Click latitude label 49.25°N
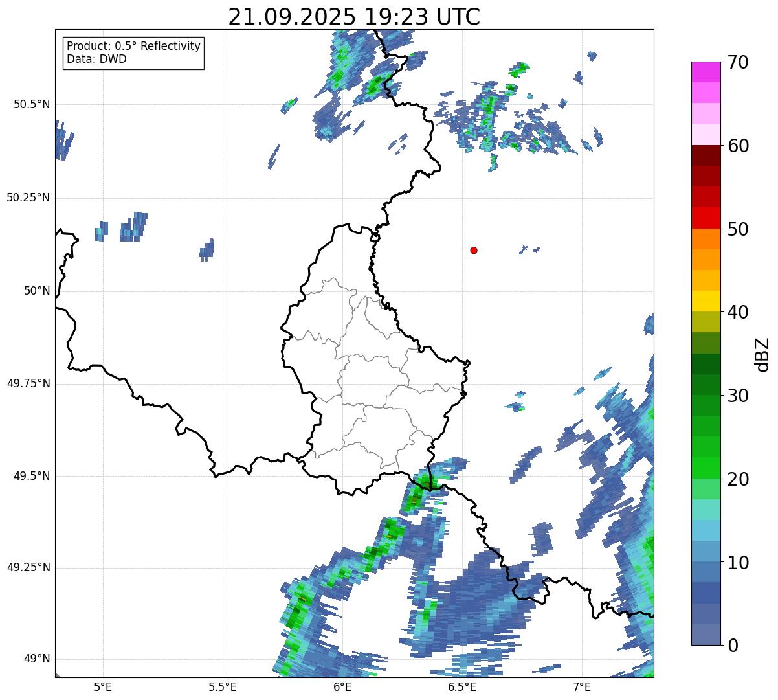The height and width of the screenshot is (700, 778). (28, 568)
